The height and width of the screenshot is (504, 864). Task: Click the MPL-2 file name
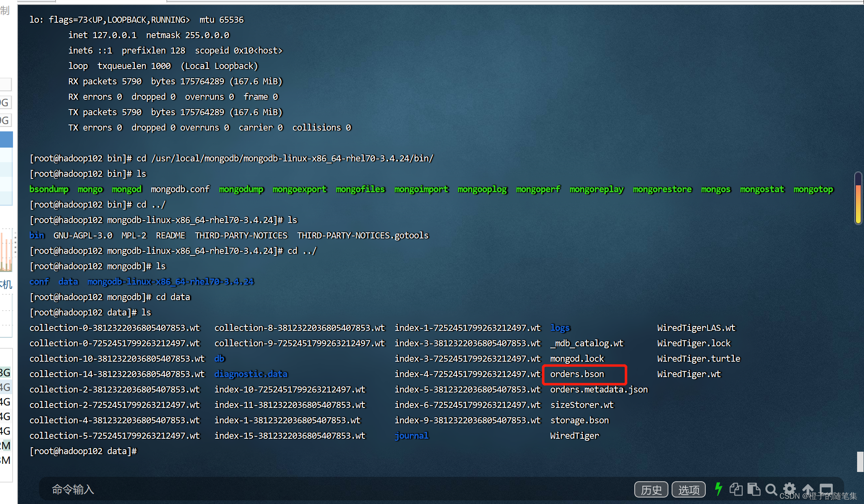(x=134, y=235)
